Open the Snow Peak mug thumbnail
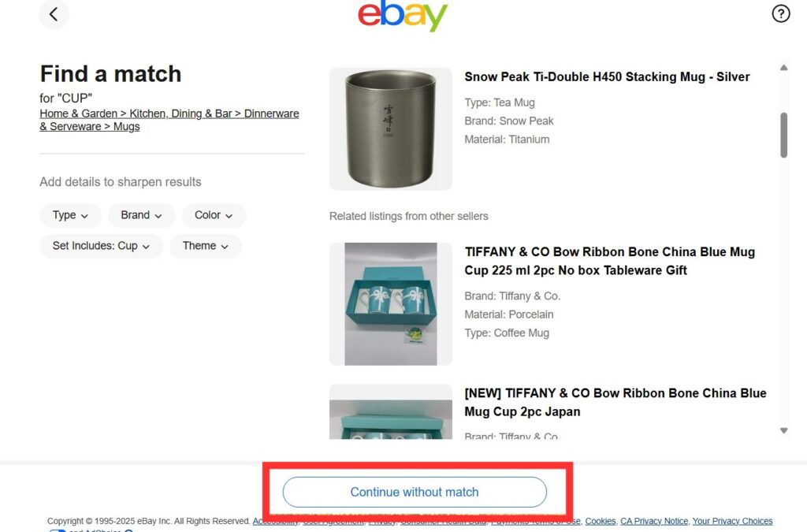 (391, 128)
